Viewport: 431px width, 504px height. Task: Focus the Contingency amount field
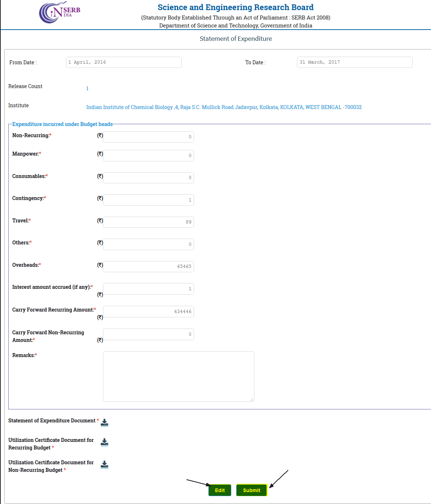click(148, 200)
